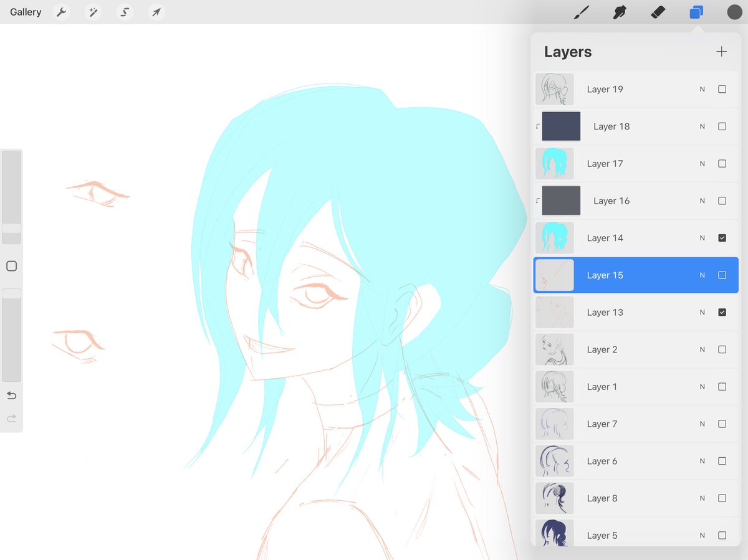Select the Brush tool
Screen dimensions: 748x560
tap(582, 12)
